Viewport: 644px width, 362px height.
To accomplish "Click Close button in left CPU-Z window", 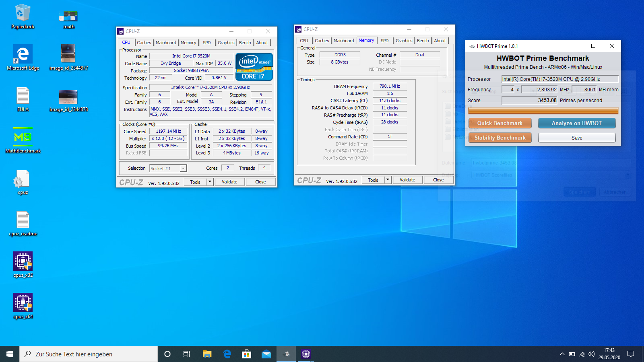I will [x=260, y=182].
